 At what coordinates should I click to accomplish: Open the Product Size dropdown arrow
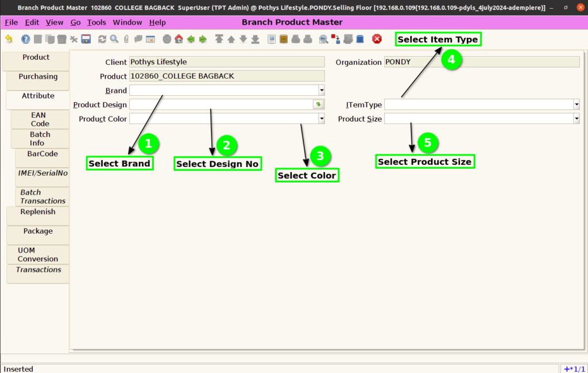point(577,119)
